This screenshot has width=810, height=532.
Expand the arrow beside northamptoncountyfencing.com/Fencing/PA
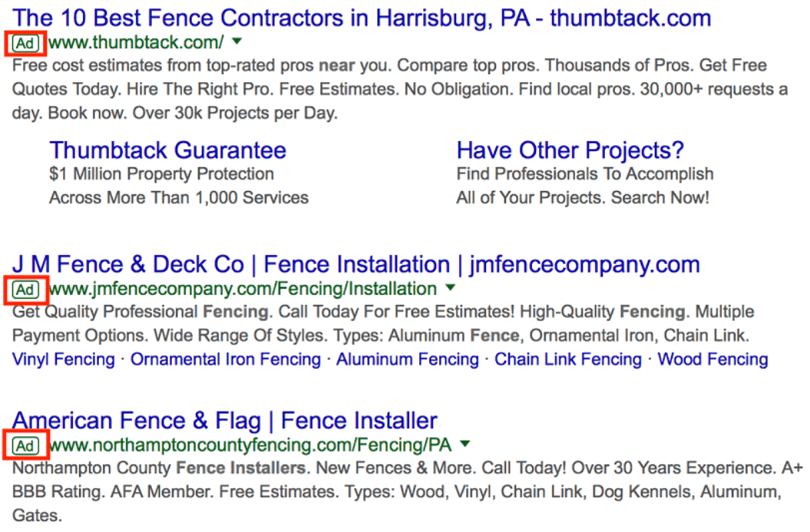click(465, 444)
